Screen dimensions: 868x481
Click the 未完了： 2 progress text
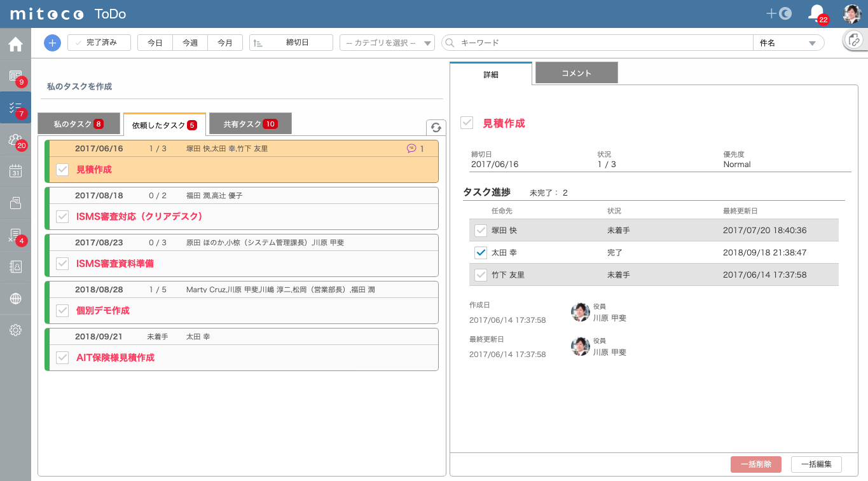click(549, 193)
